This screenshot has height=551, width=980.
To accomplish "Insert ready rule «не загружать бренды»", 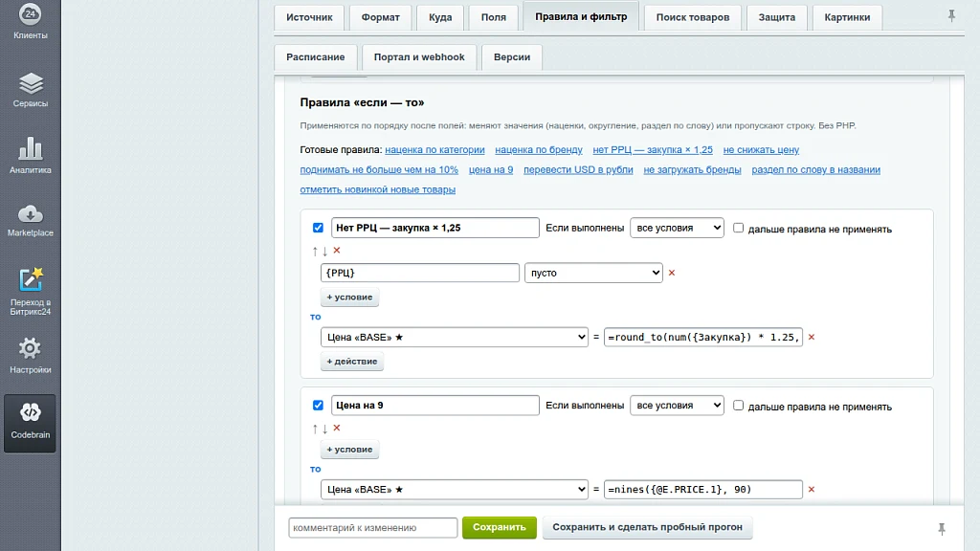I will (x=692, y=170).
